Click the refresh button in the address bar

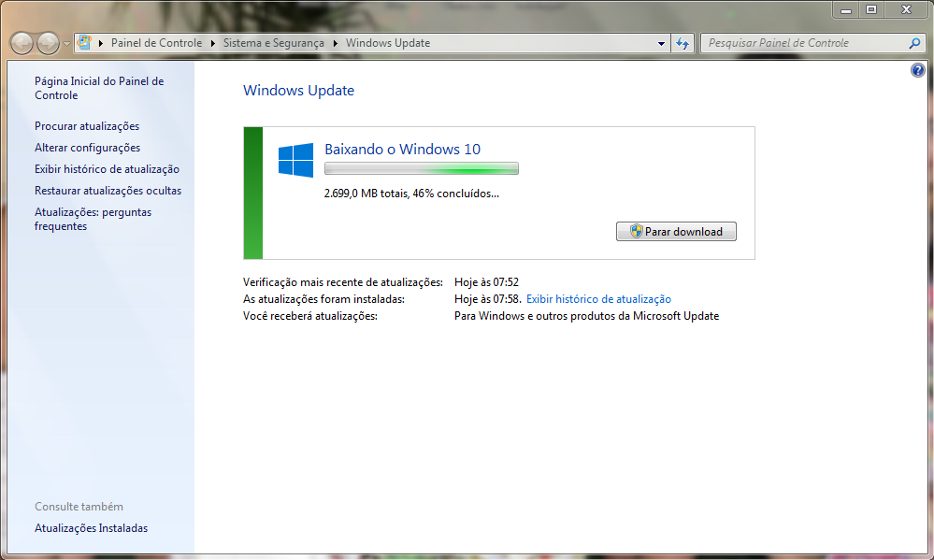point(682,44)
